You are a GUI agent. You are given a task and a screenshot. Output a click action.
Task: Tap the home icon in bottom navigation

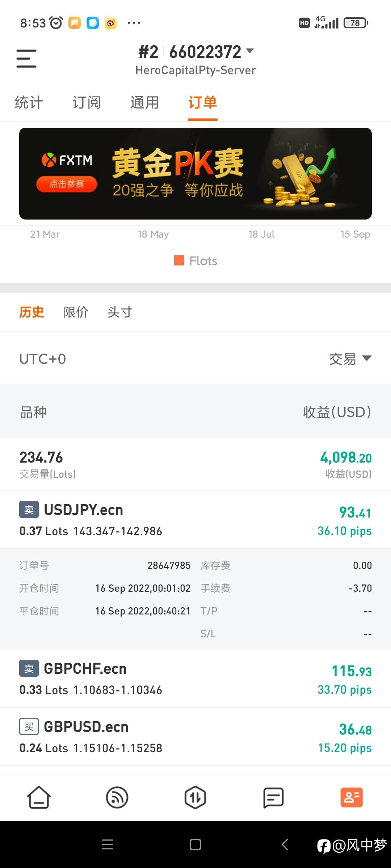click(39, 797)
